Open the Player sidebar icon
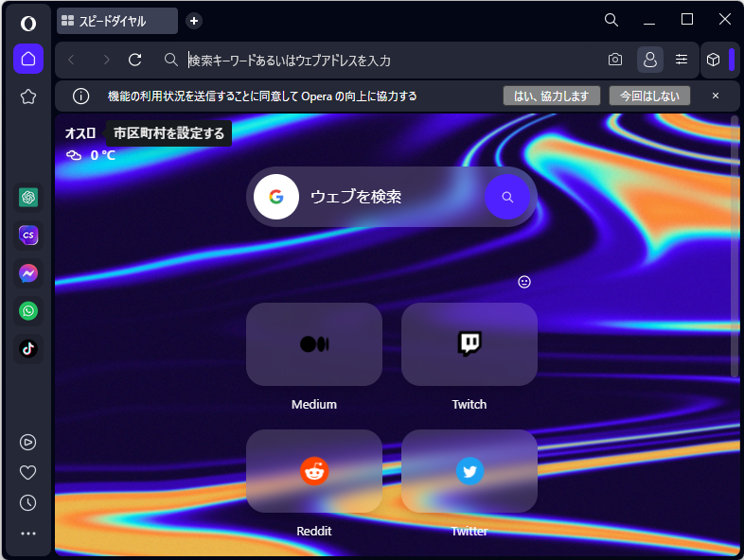 coord(28,443)
